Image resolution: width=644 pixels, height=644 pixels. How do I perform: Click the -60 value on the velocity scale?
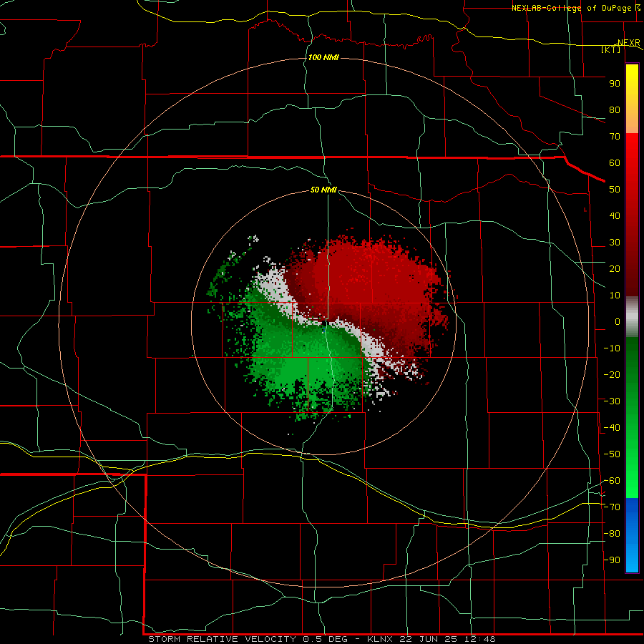pyautogui.click(x=612, y=481)
